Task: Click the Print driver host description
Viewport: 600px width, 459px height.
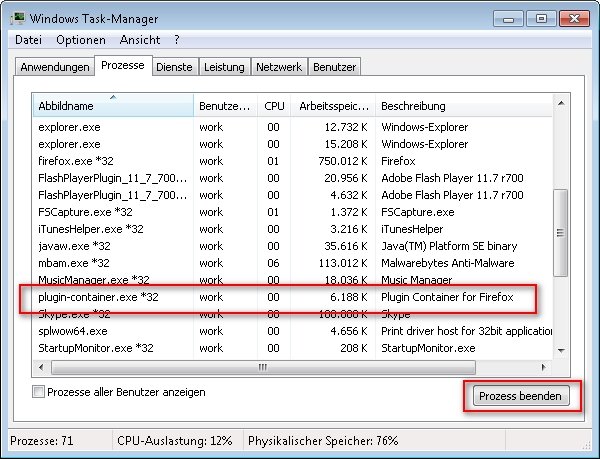Action: coord(466,331)
